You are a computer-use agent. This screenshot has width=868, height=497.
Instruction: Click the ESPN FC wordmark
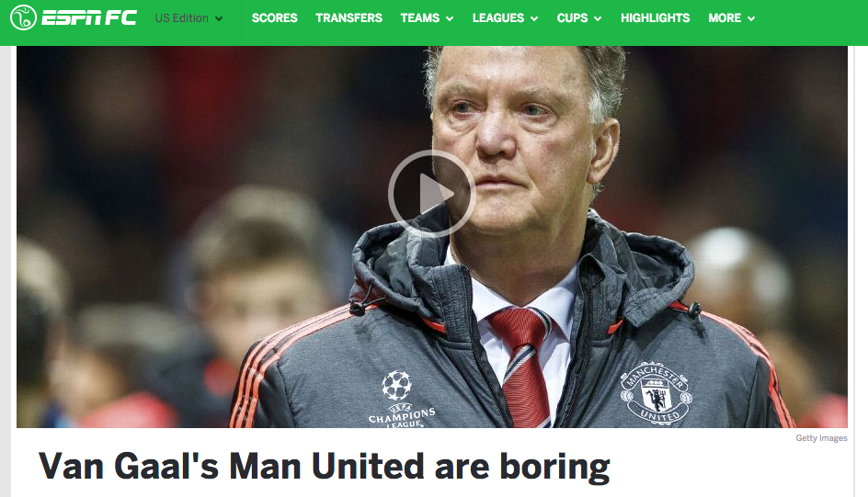click(89, 17)
